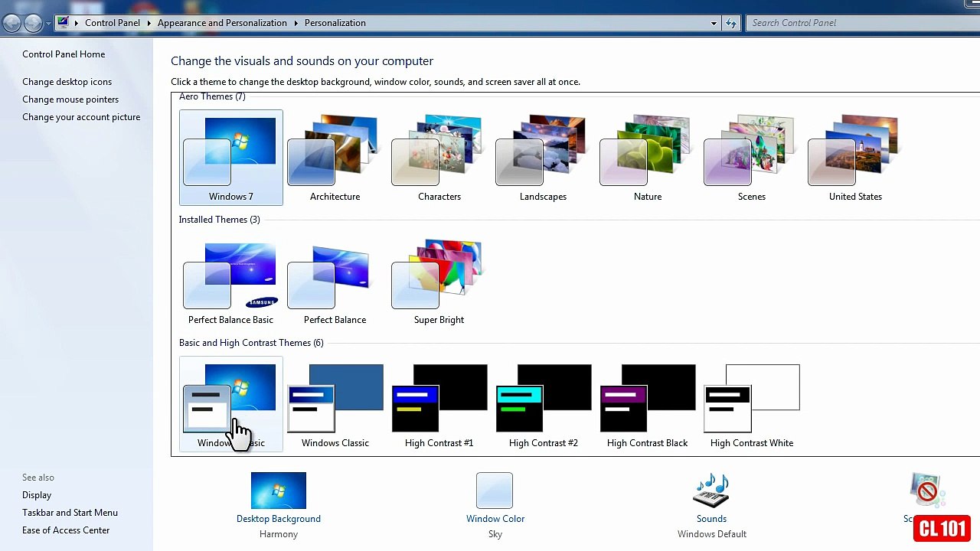Screen dimensions: 980x551
Task: Navigate to Control Panel breadcrumb
Action: (x=113, y=23)
